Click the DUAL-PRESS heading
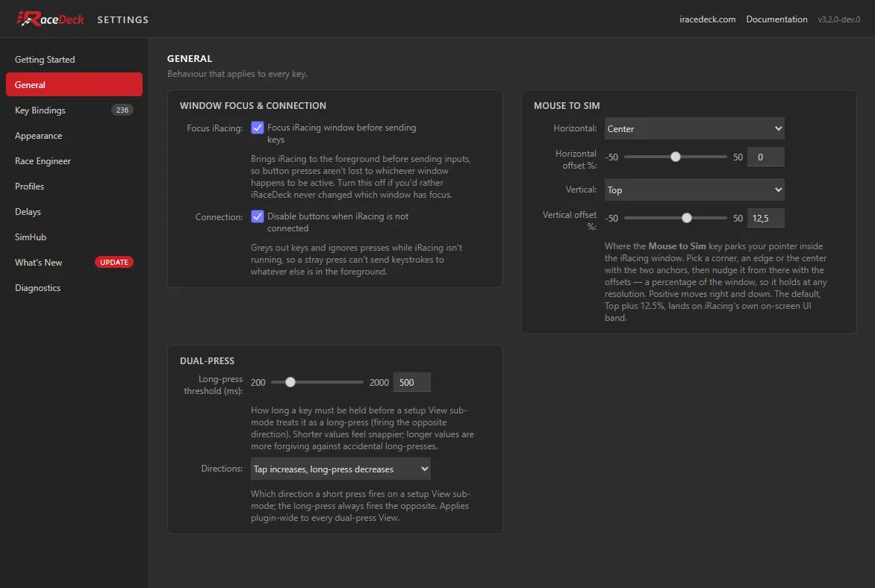The height and width of the screenshot is (588, 875). pos(207,361)
